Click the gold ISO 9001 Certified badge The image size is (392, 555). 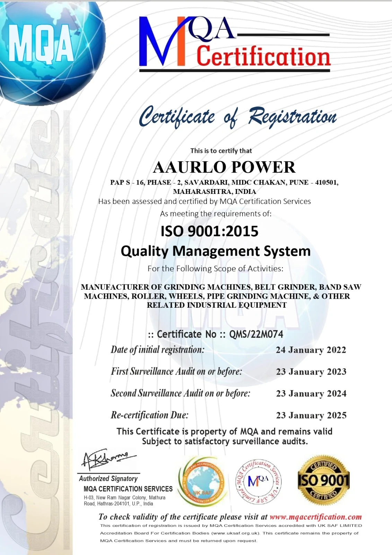point(323,480)
